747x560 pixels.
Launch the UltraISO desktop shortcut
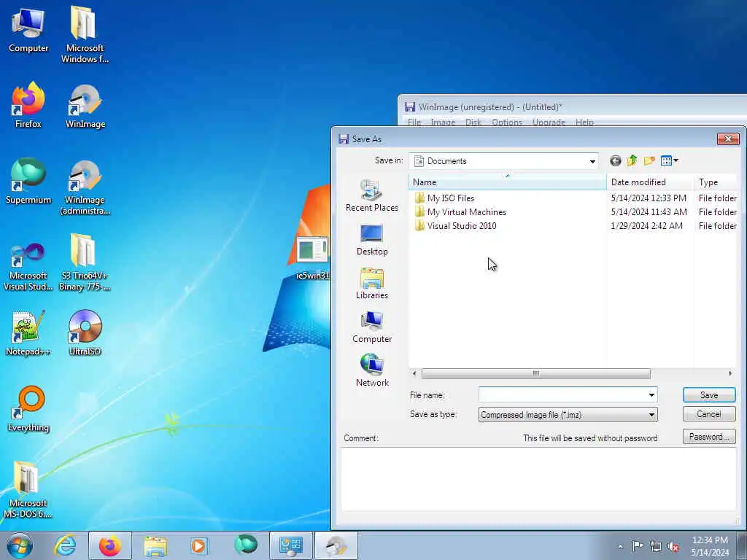[x=85, y=333]
